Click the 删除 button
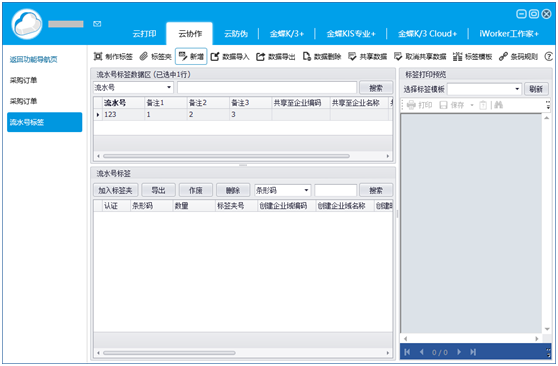Image resolution: width=558 pixels, height=366 pixels. point(233,190)
